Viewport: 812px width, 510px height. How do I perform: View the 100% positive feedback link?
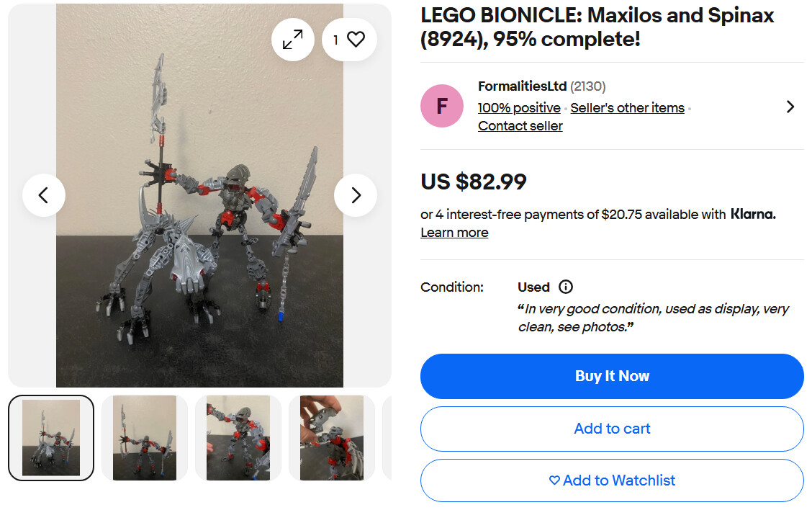coord(519,107)
